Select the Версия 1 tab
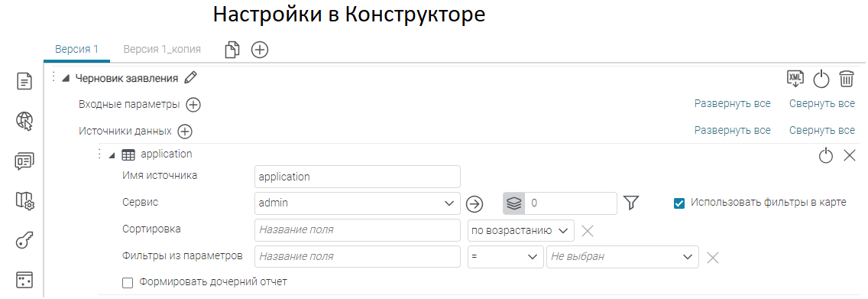 (77, 49)
